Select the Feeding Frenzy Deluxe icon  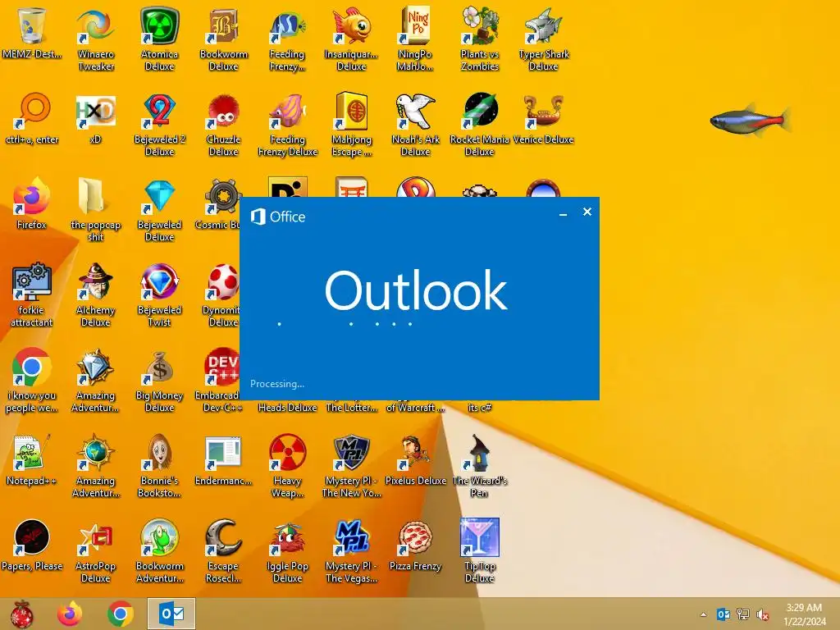coord(288,111)
